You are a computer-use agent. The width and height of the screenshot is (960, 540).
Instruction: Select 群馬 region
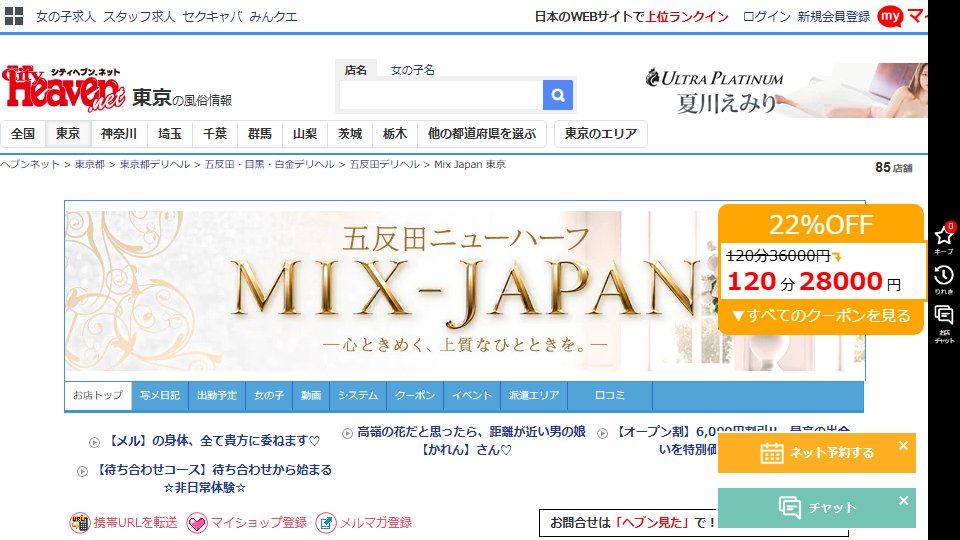click(x=260, y=133)
